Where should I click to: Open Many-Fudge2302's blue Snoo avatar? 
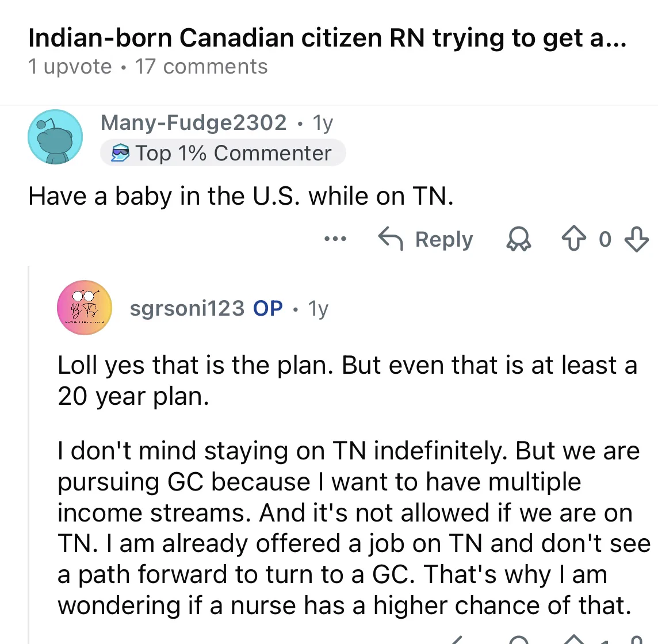55,137
